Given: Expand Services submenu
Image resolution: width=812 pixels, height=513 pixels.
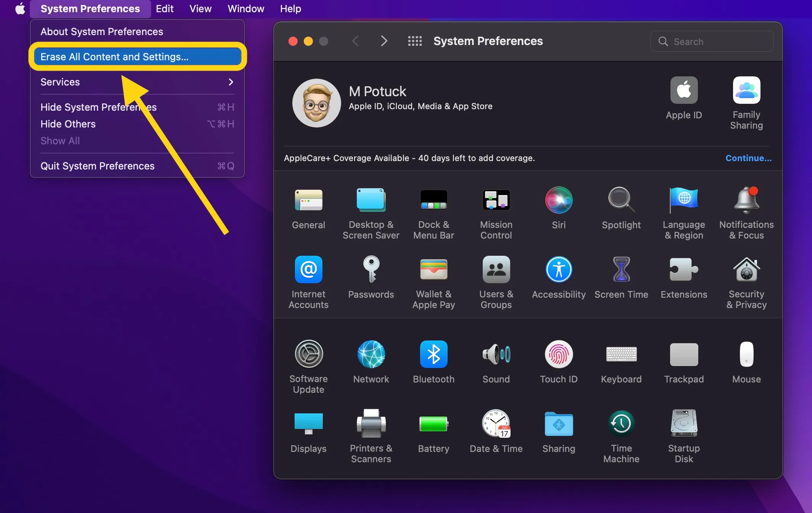Looking at the screenshot, I should (230, 82).
